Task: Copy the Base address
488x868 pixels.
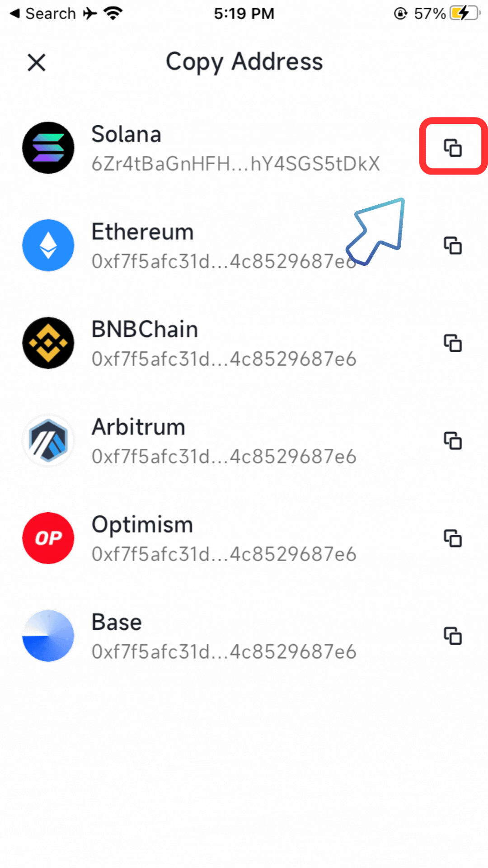Action: [453, 636]
